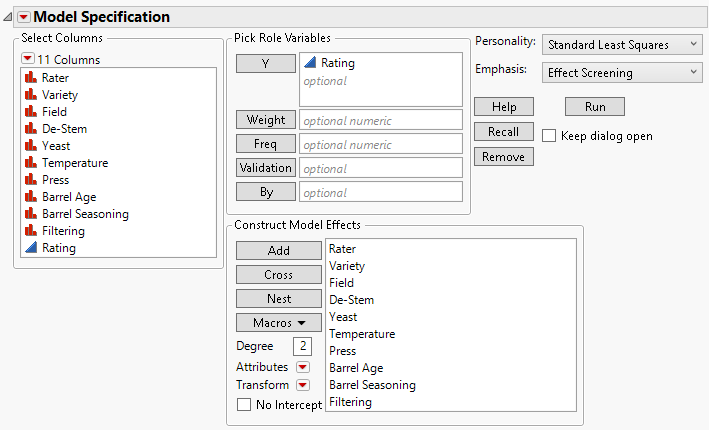
Task: Click the continuous icon beside Rating column
Action: 32,248
